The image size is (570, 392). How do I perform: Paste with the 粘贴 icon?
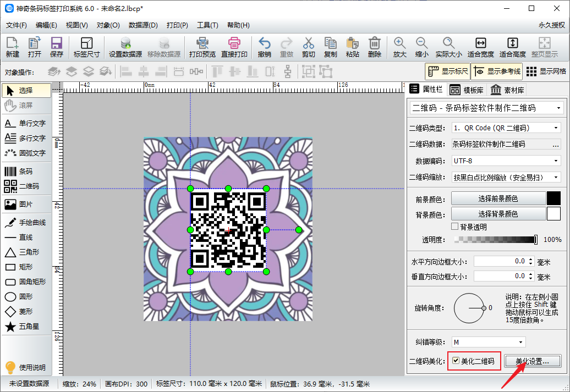point(352,47)
